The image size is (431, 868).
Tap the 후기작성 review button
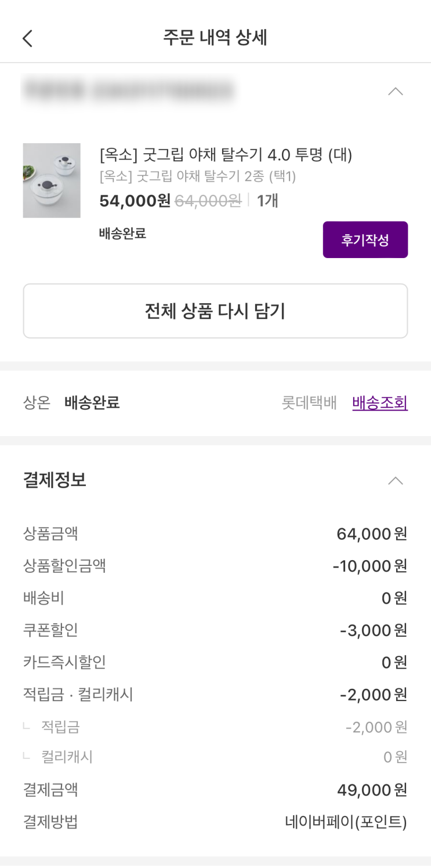coord(365,239)
